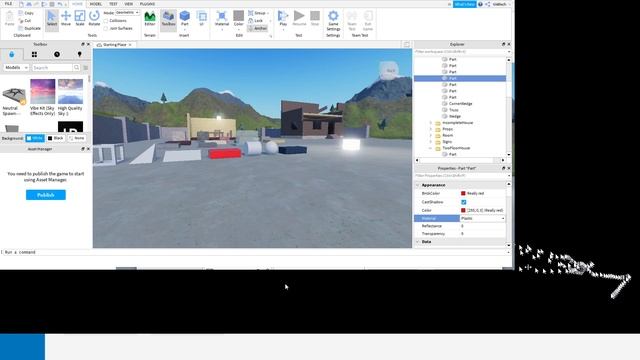640x360 pixels.
Task: Switch to the VIEW ribbon tab
Action: (129, 4)
